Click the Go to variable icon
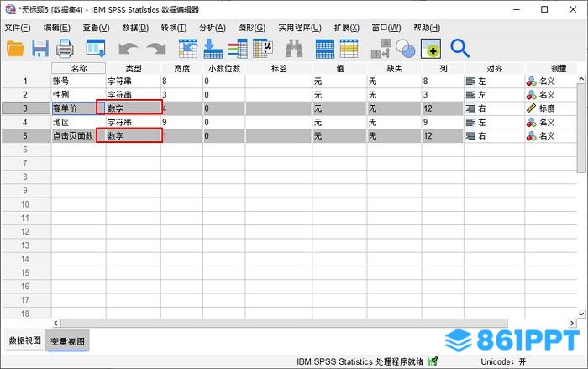The image size is (588, 369). [x=213, y=49]
